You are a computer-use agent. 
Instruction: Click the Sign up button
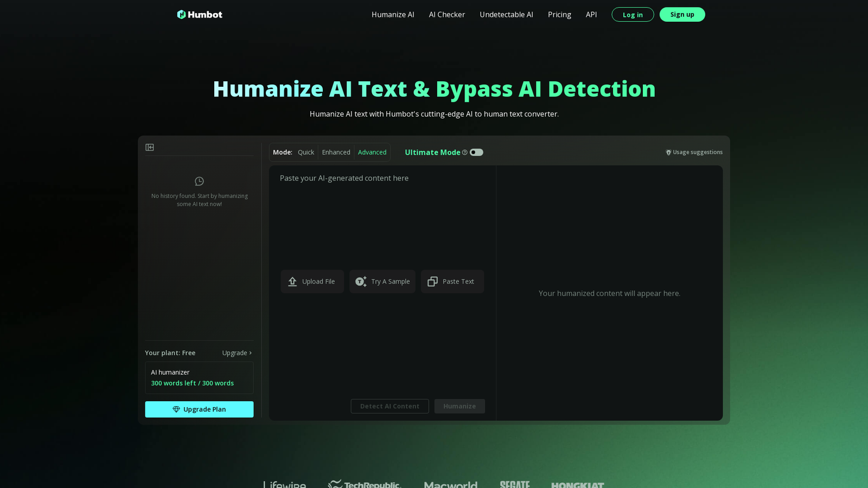click(x=682, y=15)
